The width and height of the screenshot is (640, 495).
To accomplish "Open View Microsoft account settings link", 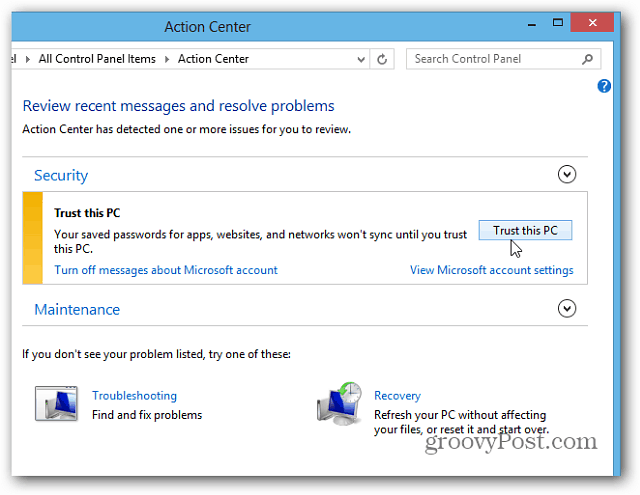I will coord(491,270).
